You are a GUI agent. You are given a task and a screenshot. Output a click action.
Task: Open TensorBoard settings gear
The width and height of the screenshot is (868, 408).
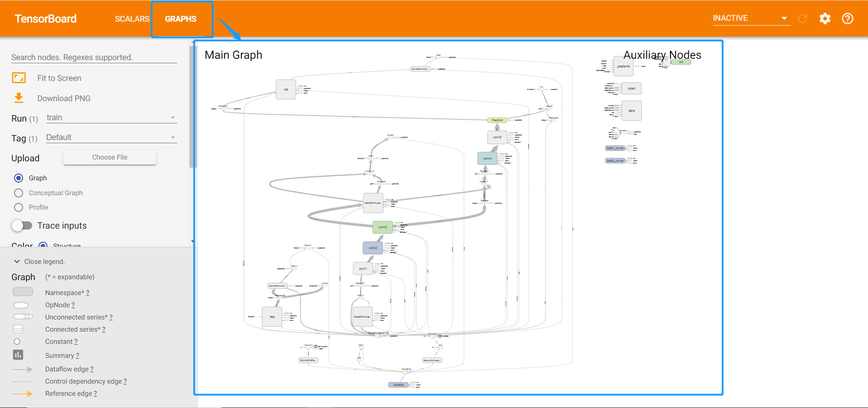click(x=825, y=19)
